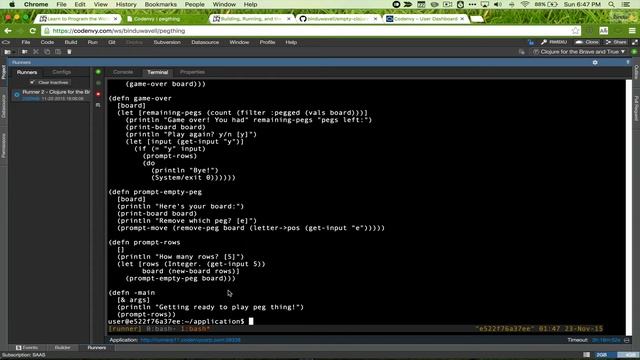Viewport: 640px width, 360px height.
Task: Minimize the Runners panel with pin icon
Action: tap(628, 62)
